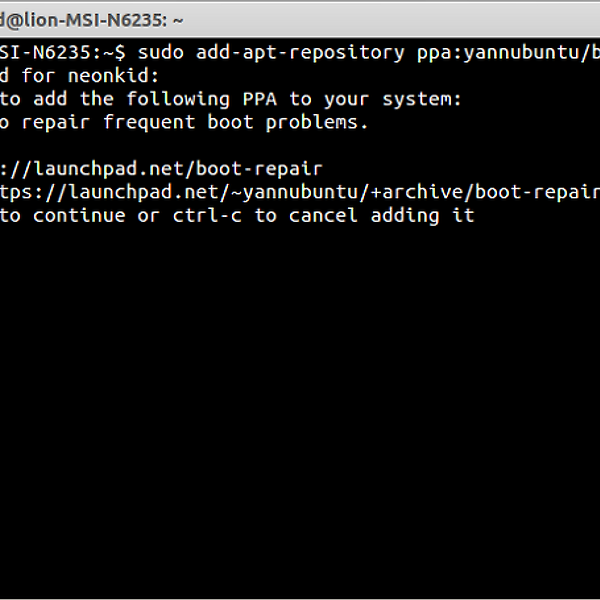Click the word system: in the terminal
This screenshot has height=600, width=600.
pyautogui.click(x=422, y=100)
